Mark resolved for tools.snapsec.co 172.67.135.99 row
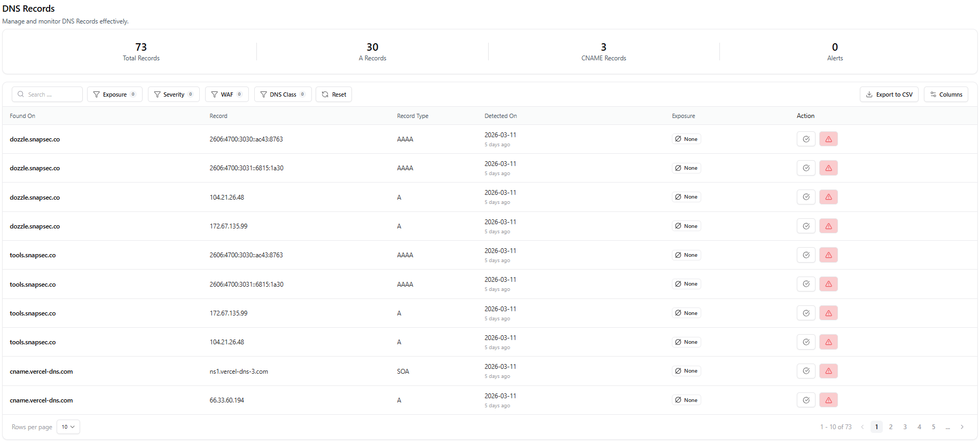Image resolution: width=980 pixels, height=442 pixels. (806, 313)
